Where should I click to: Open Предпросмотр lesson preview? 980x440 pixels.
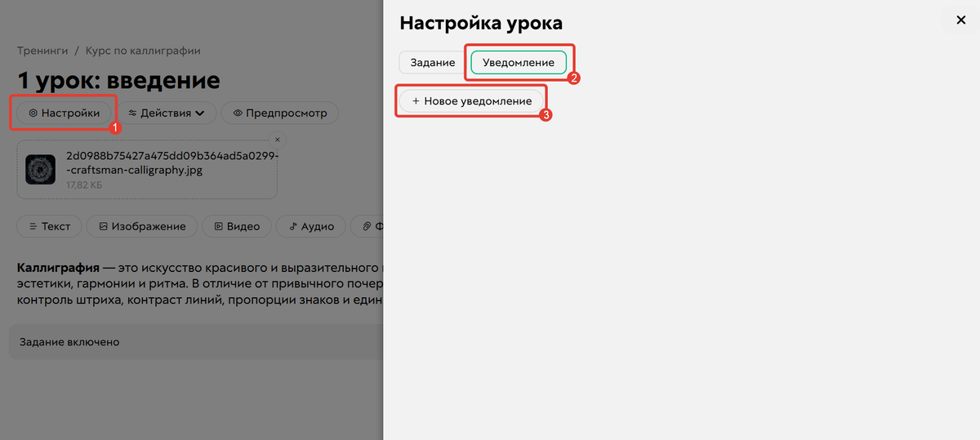click(x=280, y=113)
